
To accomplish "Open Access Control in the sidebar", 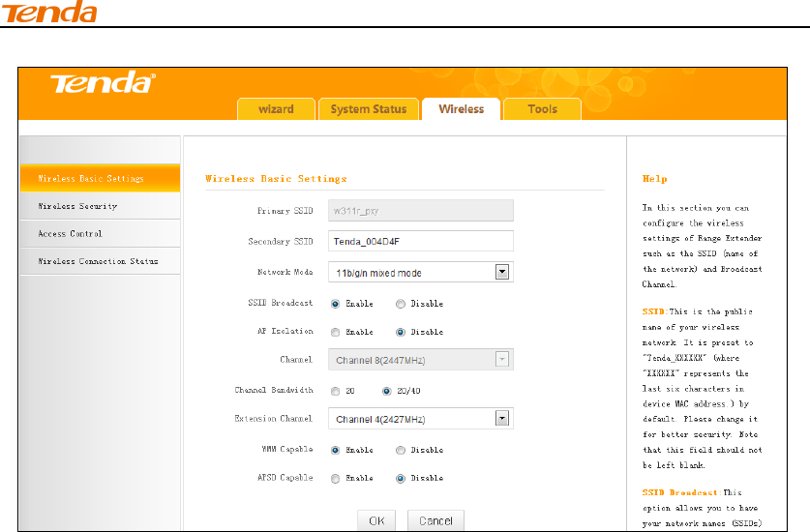I will pyautogui.click(x=101, y=233).
